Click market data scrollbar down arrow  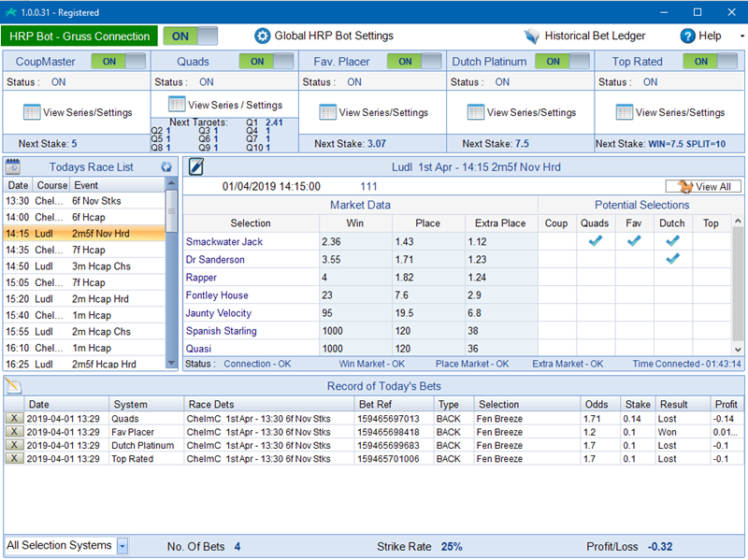pos(738,350)
